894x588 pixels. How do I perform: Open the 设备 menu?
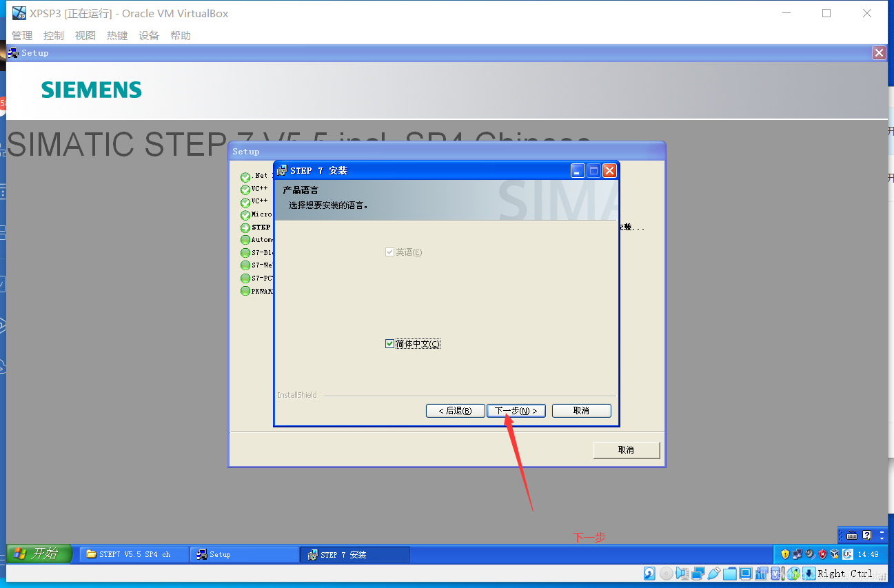(x=149, y=35)
